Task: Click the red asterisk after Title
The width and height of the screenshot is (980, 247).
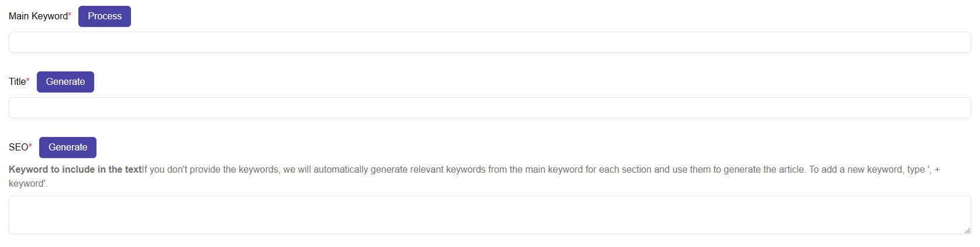Action: pyautogui.click(x=28, y=81)
